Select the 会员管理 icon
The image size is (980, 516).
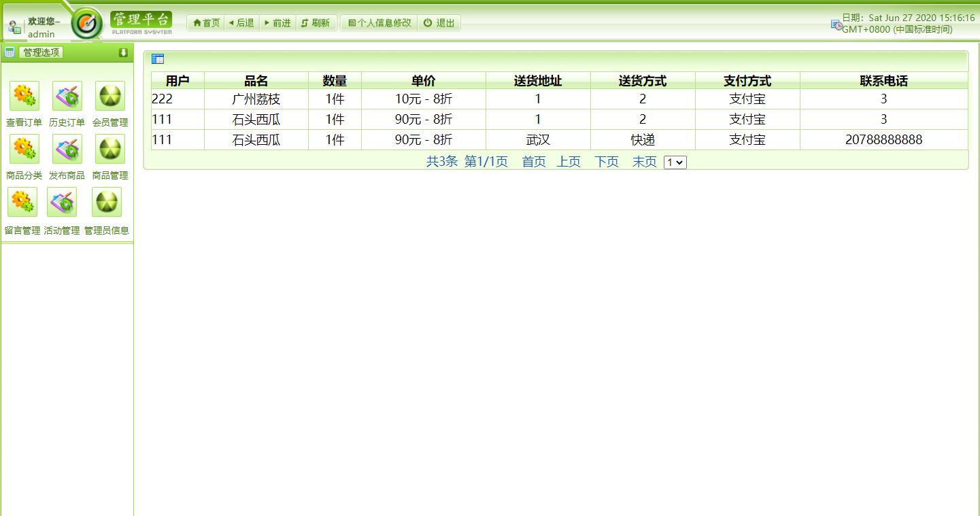pyautogui.click(x=109, y=96)
